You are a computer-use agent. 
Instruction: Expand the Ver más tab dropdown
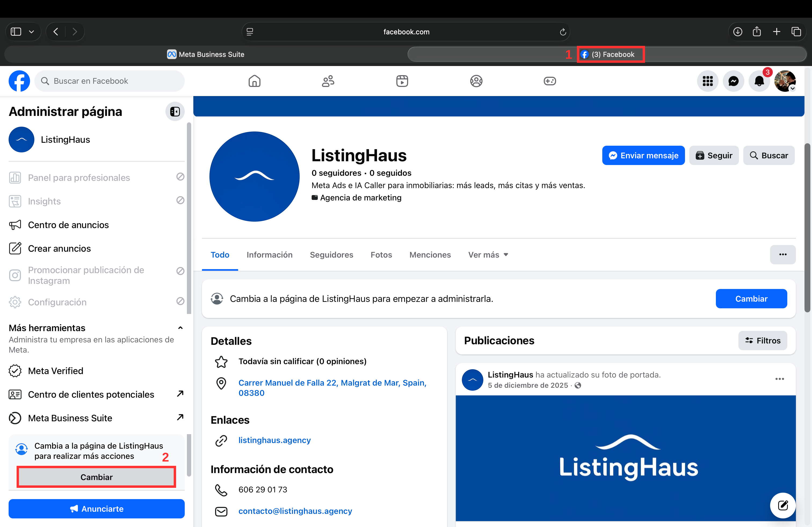click(488, 255)
